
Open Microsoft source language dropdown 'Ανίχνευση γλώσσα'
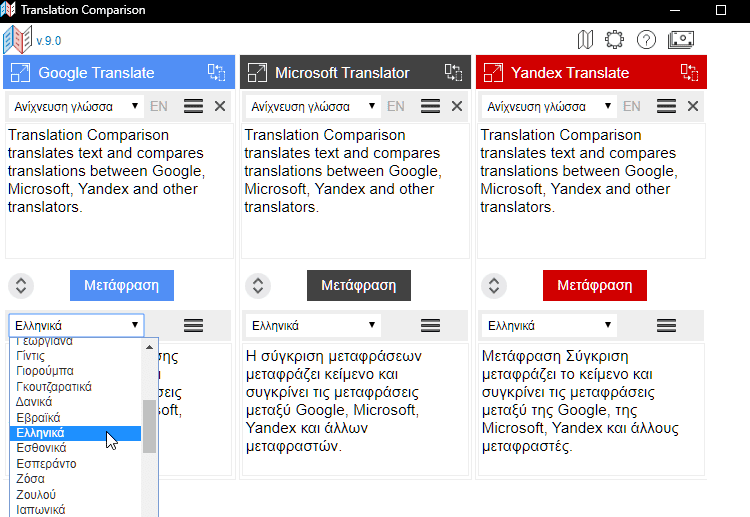point(313,106)
